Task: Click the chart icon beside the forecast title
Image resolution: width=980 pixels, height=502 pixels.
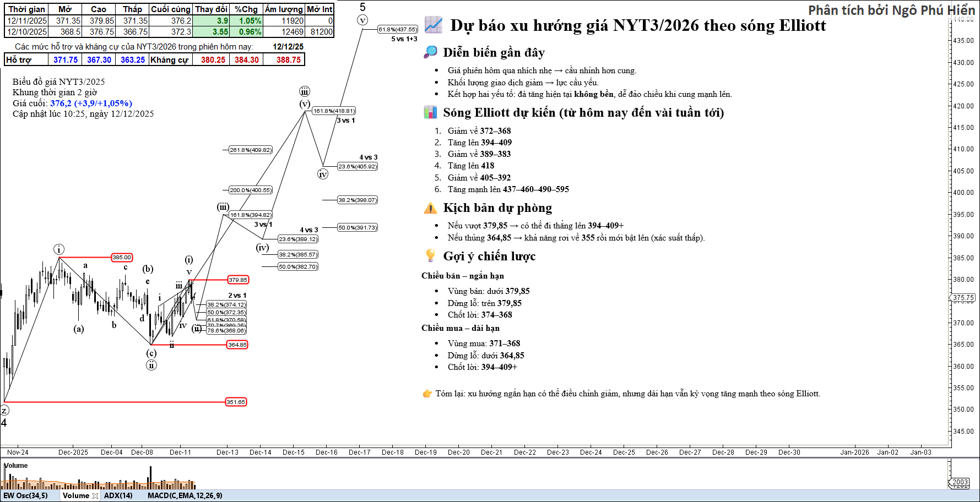Action: coord(434,25)
